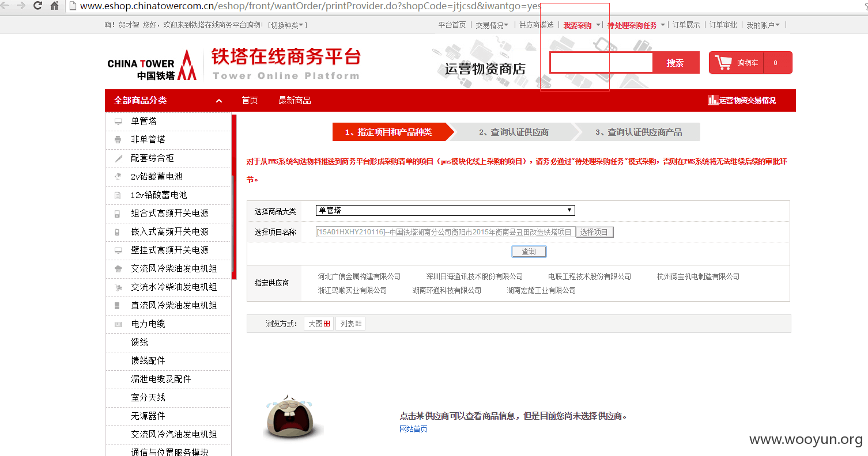Image resolution: width=868 pixels, height=456 pixels.
Task: Select supplier 湖南宏耀工业有限公司
Action: [541, 291]
